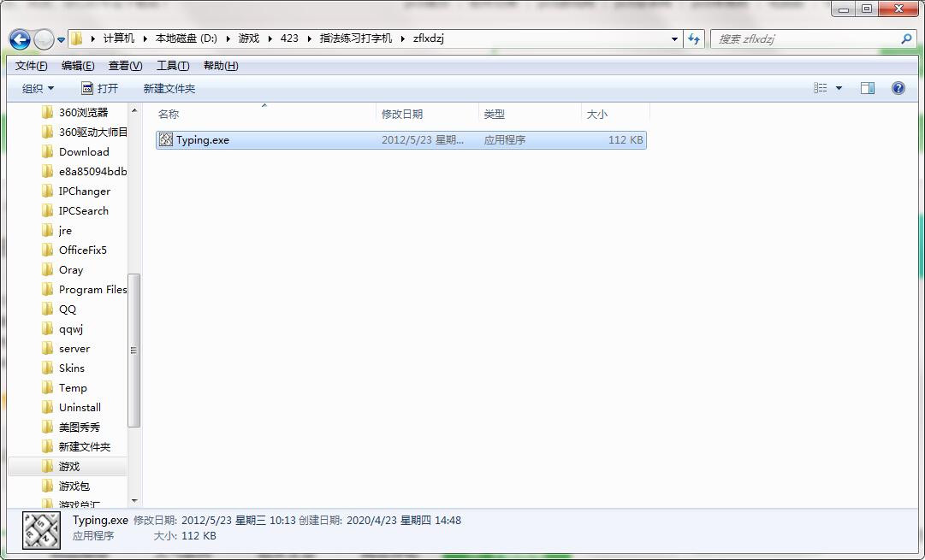
Task: Open the preview pane via its toolbar icon
Action: tap(868, 88)
